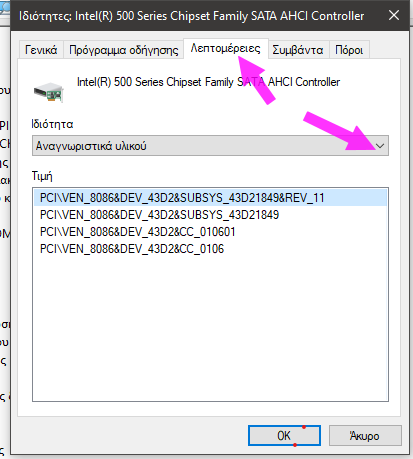Open the Πρόγραμμα οδήγησης tab

(123, 50)
